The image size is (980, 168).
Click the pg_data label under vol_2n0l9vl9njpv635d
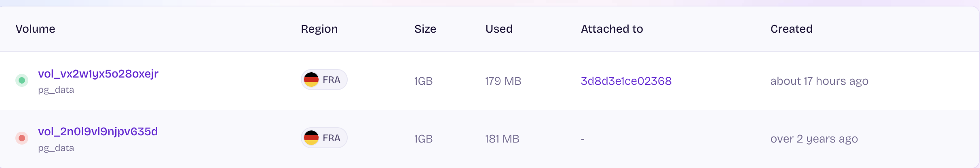(56, 148)
